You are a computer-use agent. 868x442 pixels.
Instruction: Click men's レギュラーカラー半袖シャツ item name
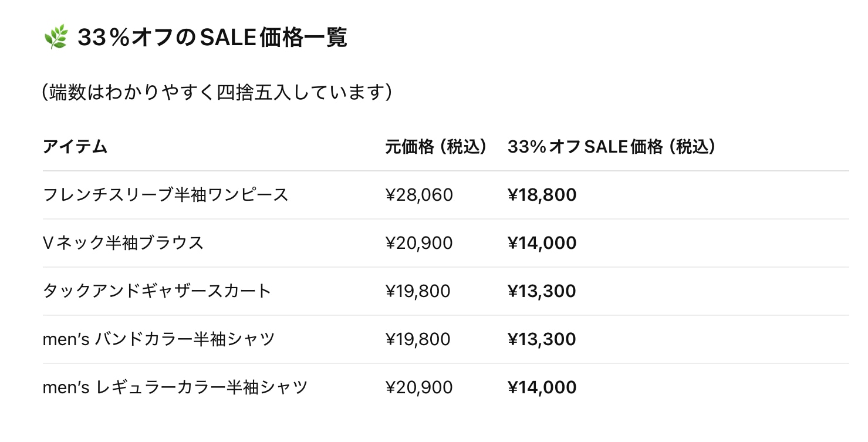[175, 387]
